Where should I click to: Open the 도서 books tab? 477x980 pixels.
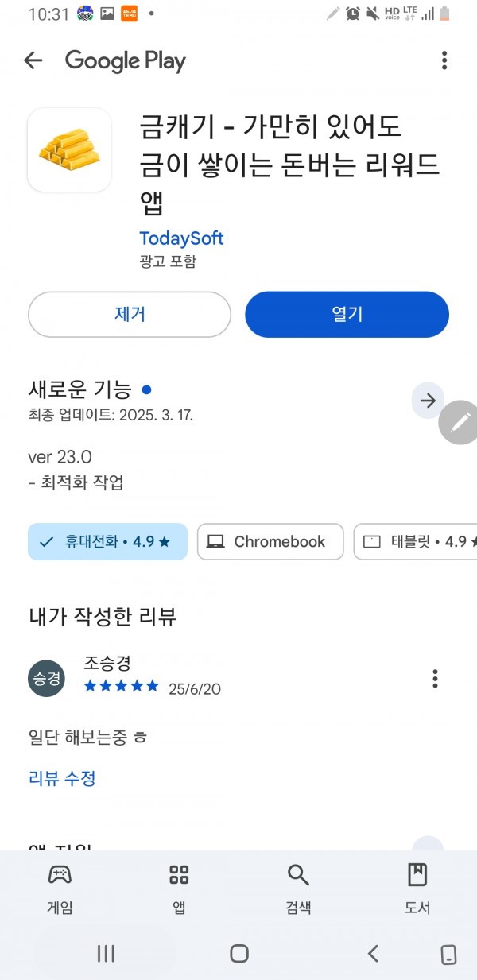(417, 889)
